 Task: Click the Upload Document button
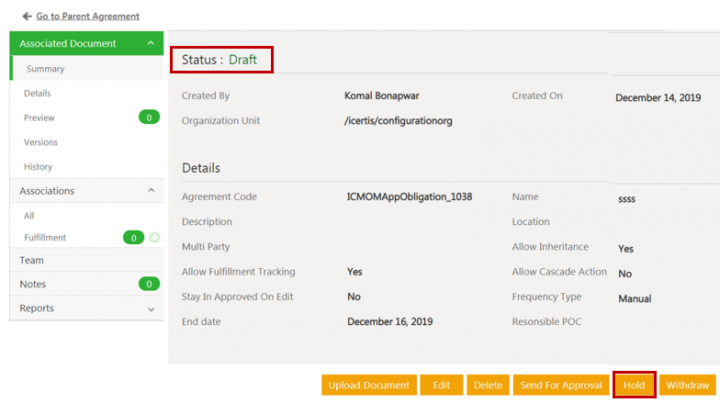coord(368,385)
